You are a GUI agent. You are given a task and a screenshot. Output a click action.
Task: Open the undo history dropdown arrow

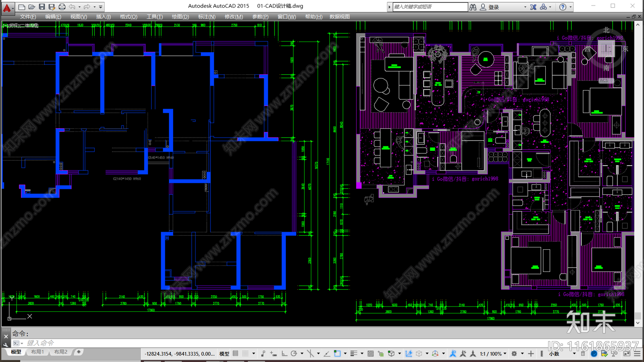pyautogui.click(x=79, y=7)
